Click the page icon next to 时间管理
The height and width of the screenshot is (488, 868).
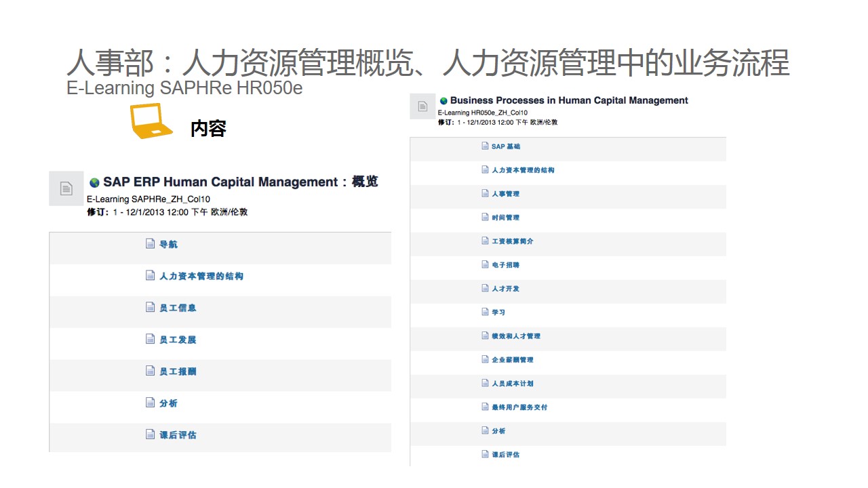tap(485, 217)
